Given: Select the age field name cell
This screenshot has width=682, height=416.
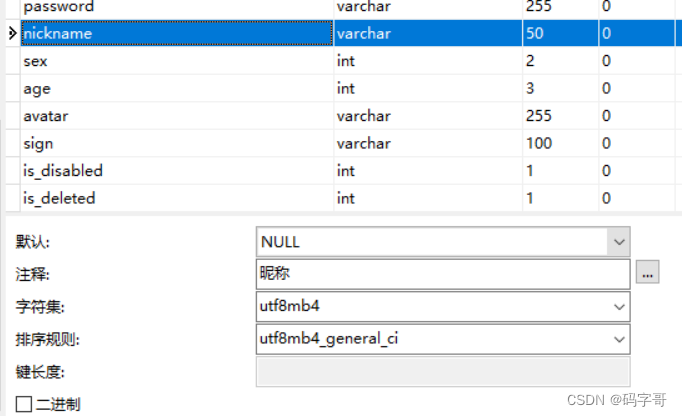Looking at the screenshot, I should (x=177, y=88).
